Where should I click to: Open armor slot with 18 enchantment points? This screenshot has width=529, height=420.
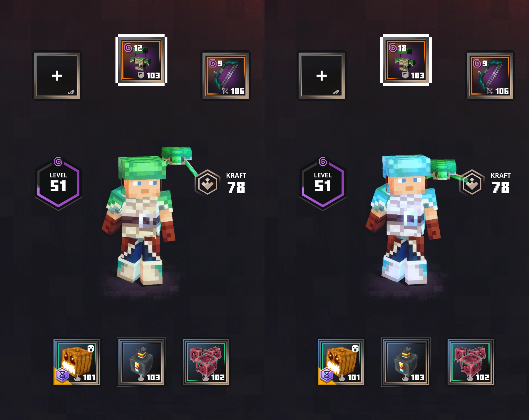406,60
